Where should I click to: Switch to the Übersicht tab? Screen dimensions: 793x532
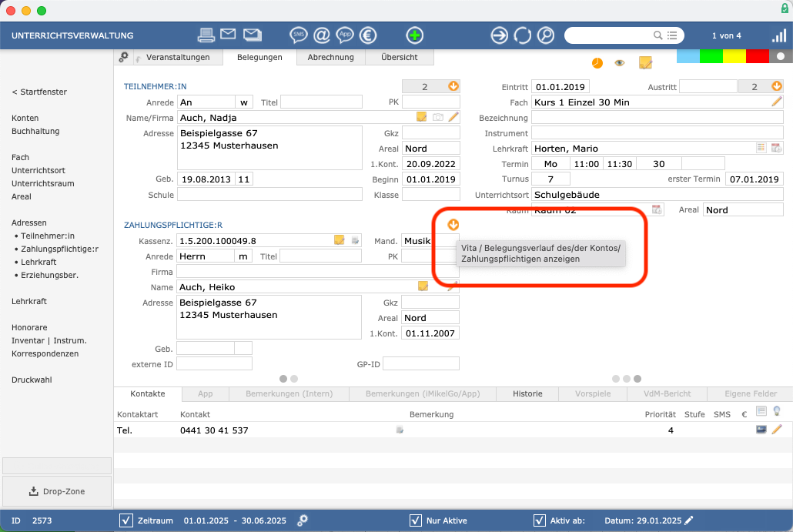point(400,57)
